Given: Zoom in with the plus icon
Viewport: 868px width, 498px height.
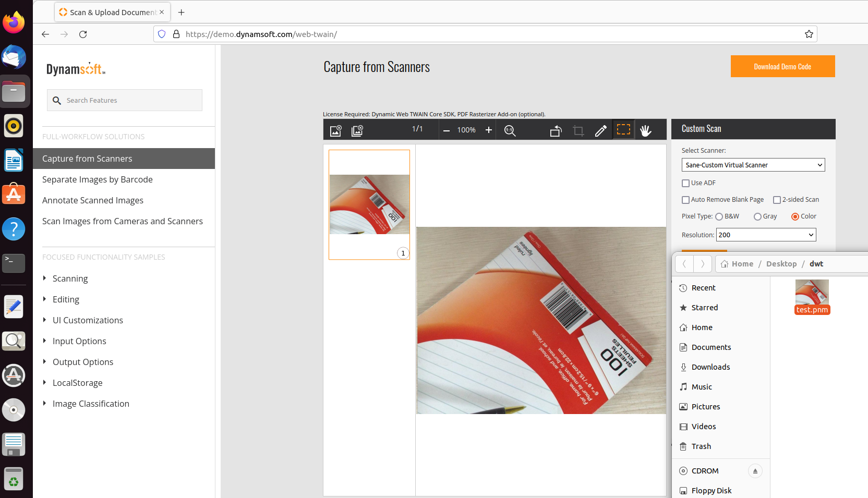Looking at the screenshot, I should tap(489, 130).
